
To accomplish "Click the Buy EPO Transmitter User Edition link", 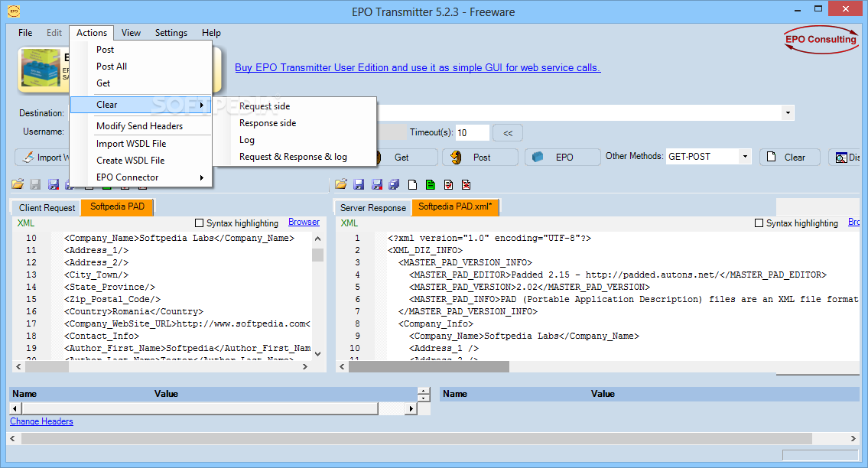I will 418,67.
